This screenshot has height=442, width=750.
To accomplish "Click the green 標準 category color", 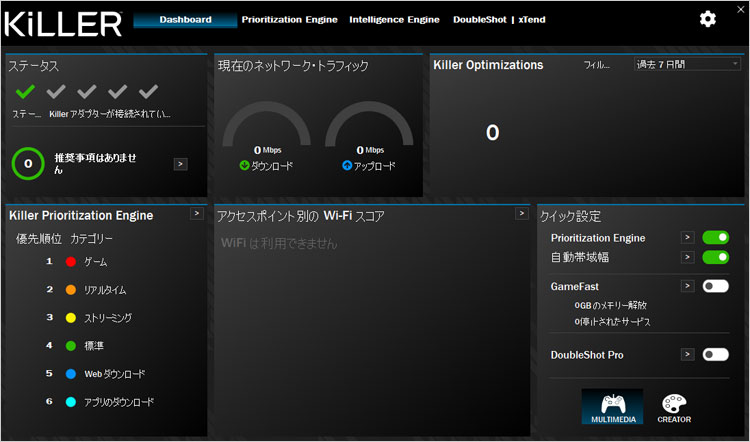I will [x=71, y=346].
